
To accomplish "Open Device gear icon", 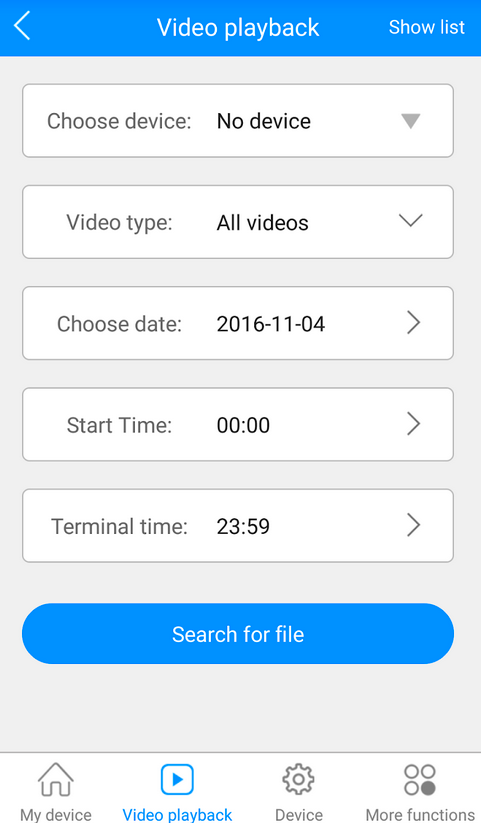I will (298, 779).
